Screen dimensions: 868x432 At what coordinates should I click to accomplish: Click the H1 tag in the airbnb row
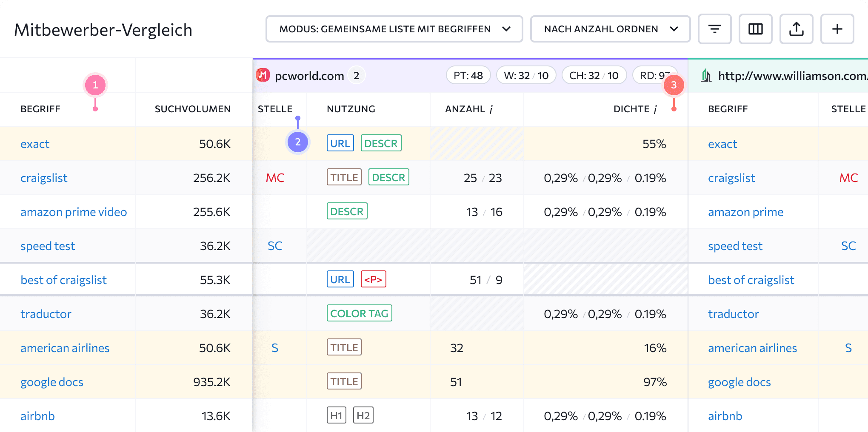[337, 415]
